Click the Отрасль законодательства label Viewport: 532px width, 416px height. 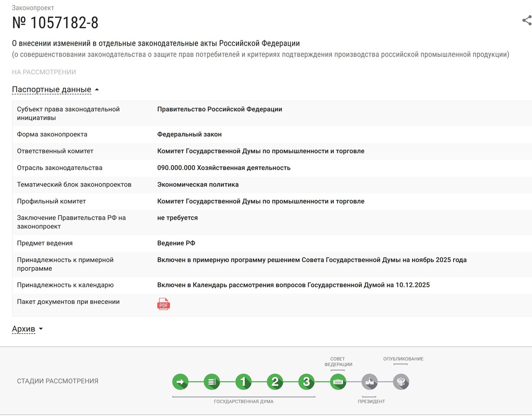click(59, 168)
